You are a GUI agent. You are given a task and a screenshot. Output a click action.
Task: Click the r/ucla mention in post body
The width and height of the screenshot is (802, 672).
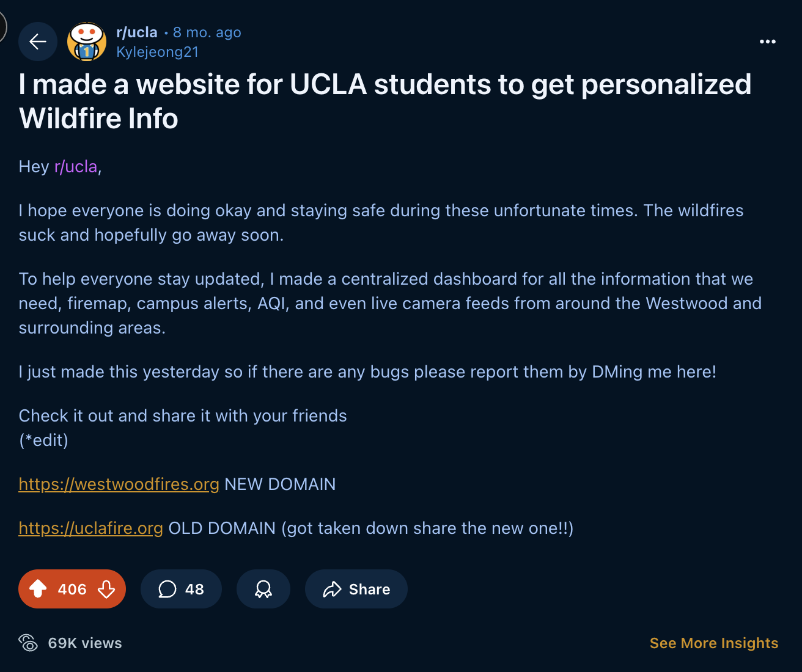coord(75,166)
